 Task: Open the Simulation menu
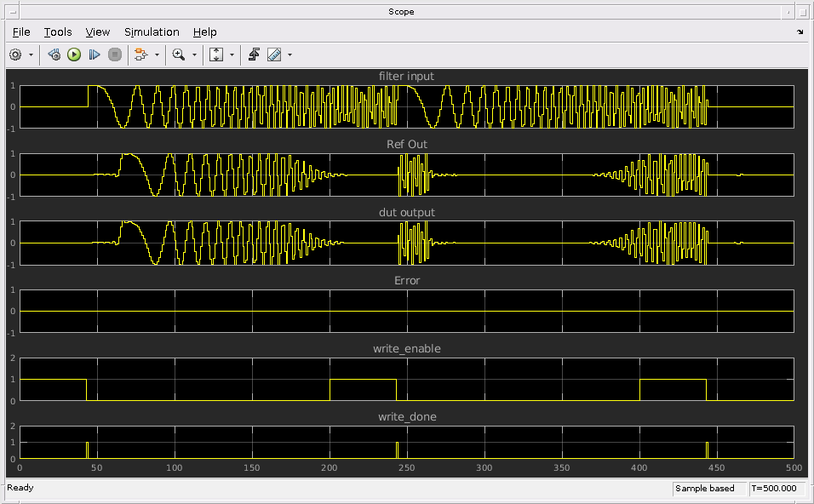[152, 31]
